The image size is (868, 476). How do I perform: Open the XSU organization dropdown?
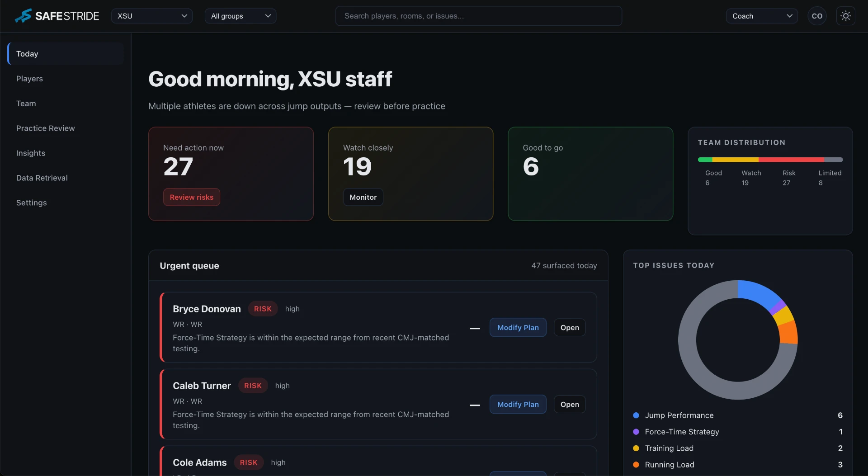[x=152, y=16]
